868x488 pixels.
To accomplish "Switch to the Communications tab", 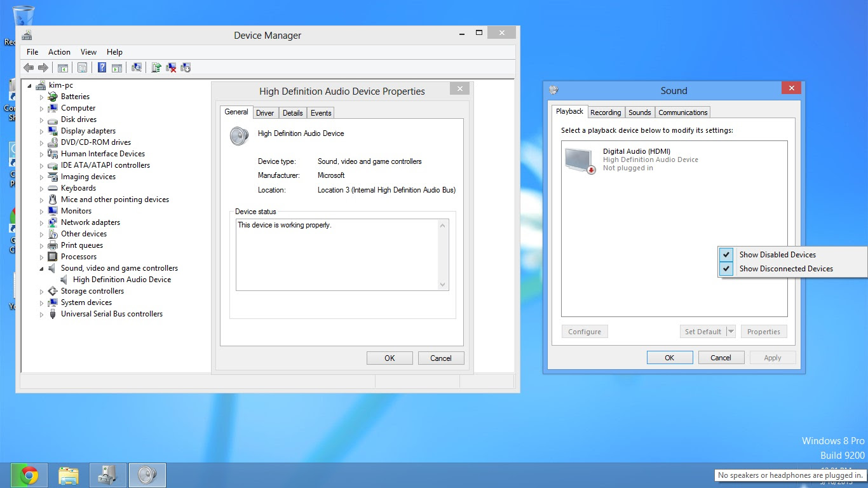I will point(683,112).
